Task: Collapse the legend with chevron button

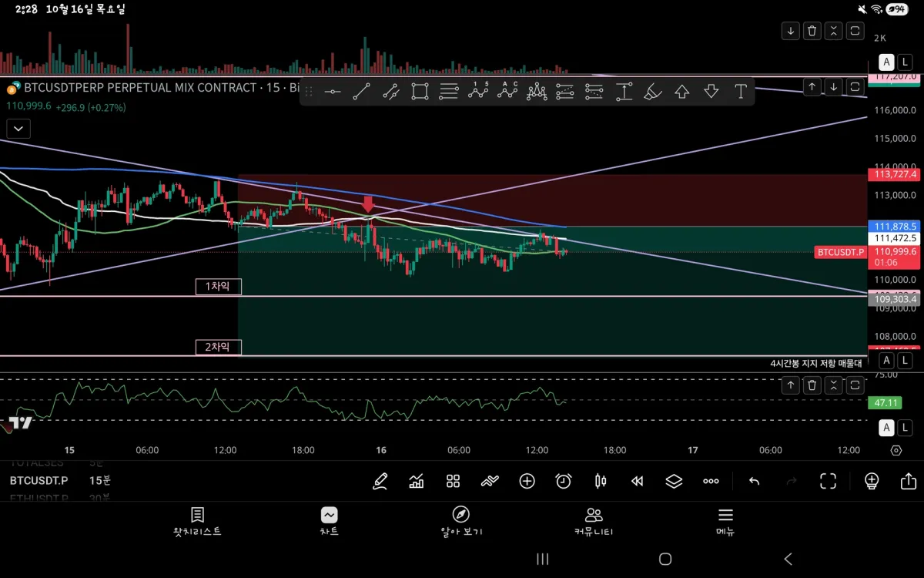Action: click(18, 129)
